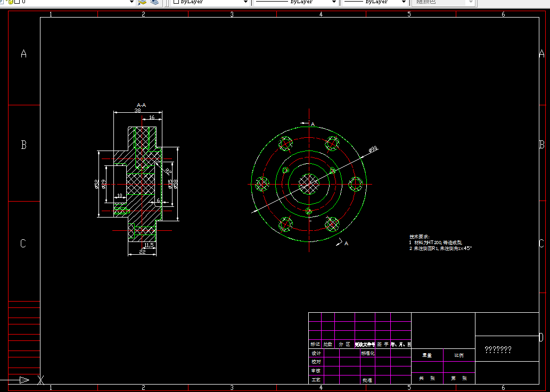
Task: Click the 重量 title block cell
Action: [427, 355]
